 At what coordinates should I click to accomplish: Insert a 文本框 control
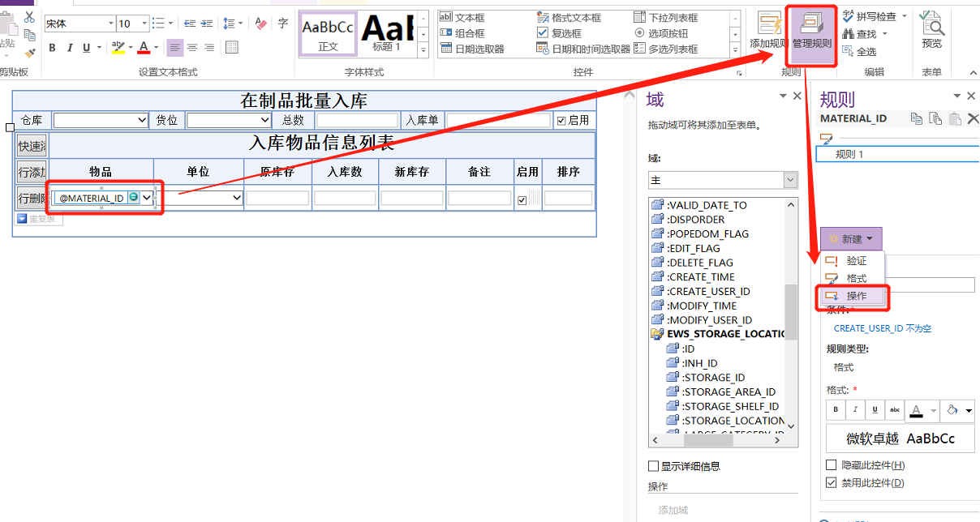pos(462,17)
